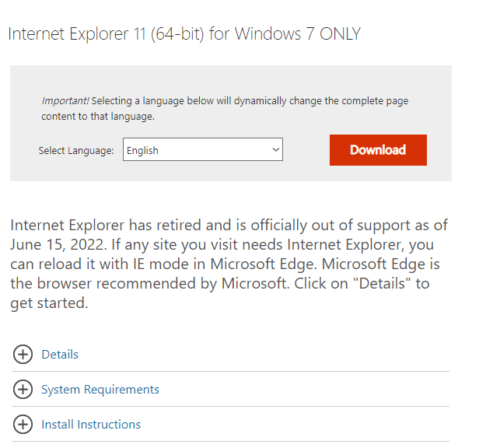Click the italic "Important!" text

coord(65,101)
